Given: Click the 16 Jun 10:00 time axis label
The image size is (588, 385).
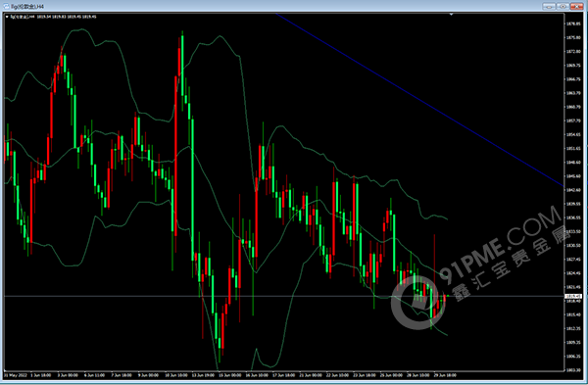Looking at the screenshot, I should tap(257, 375).
